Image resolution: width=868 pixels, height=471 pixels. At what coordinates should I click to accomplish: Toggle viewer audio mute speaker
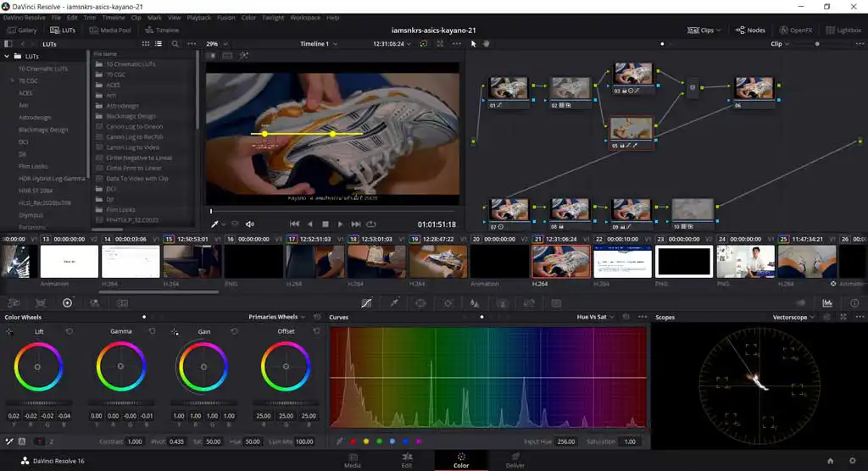click(250, 224)
